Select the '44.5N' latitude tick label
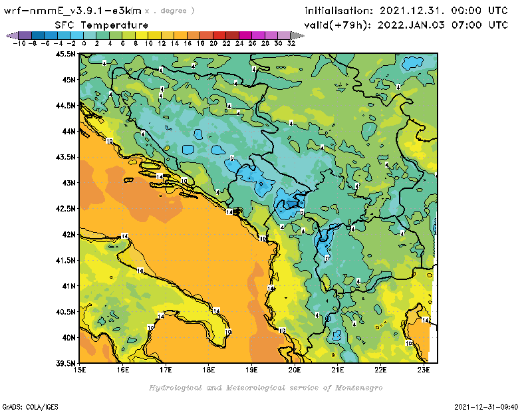The width and height of the screenshot is (532, 411). [x=66, y=106]
